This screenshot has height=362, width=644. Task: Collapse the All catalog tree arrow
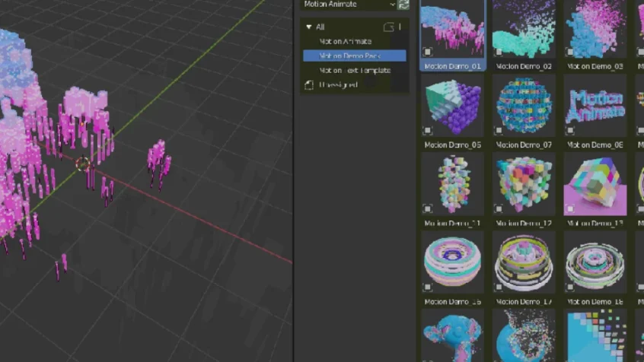click(309, 27)
